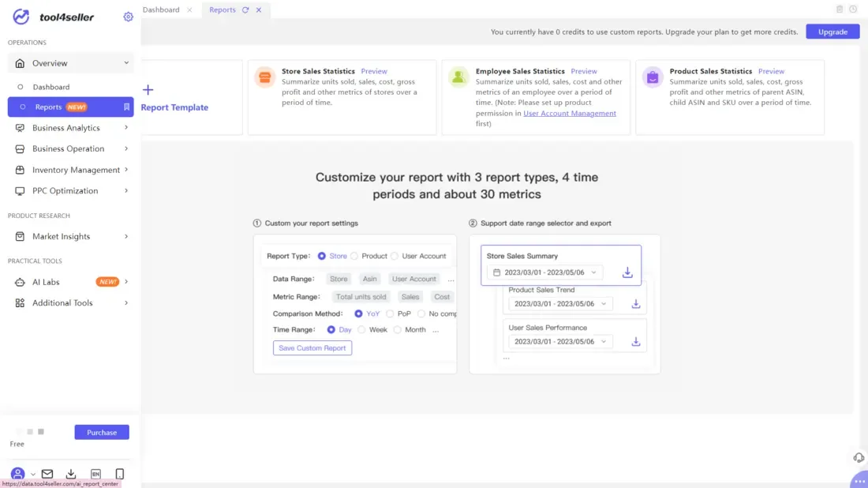Expand Business Operation submenu arrow
The height and width of the screenshot is (488, 868).
(x=126, y=148)
